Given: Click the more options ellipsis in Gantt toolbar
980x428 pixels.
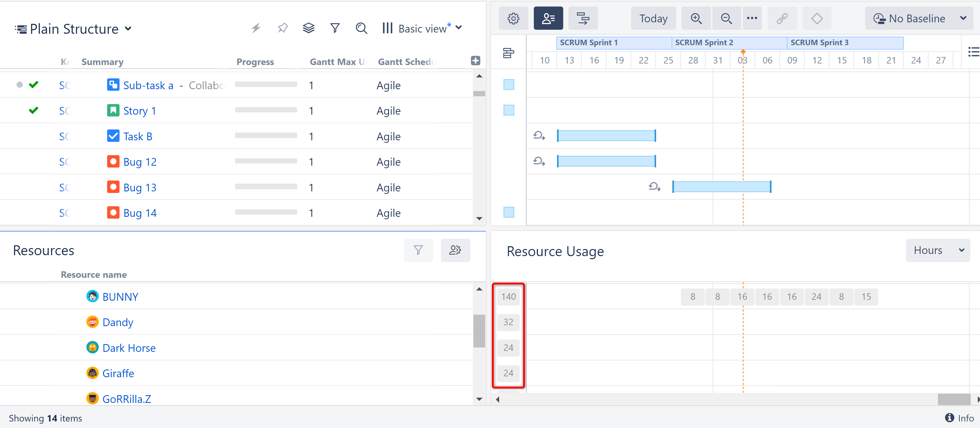Looking at the screenshot, I should (x=752, y=18).
